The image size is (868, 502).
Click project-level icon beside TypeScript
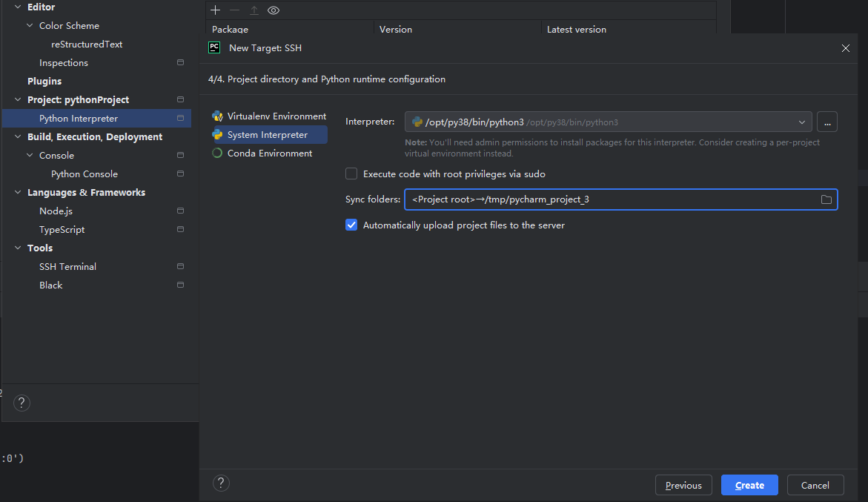[x=180, y=230]
